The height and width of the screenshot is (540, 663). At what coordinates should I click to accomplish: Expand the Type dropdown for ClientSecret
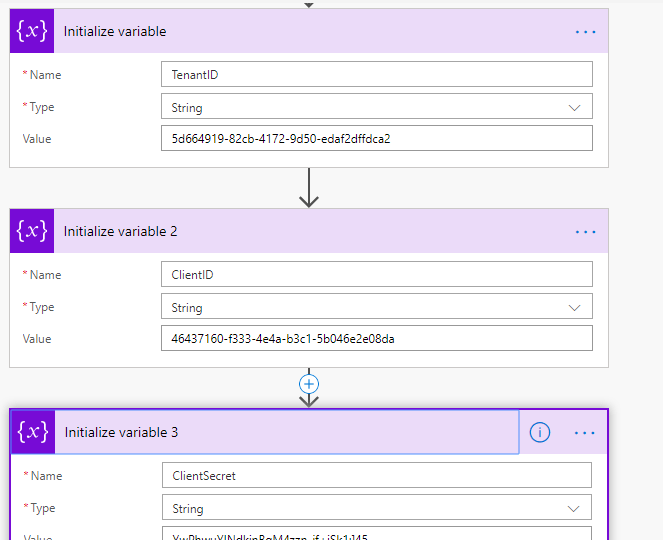pos(377,507)
